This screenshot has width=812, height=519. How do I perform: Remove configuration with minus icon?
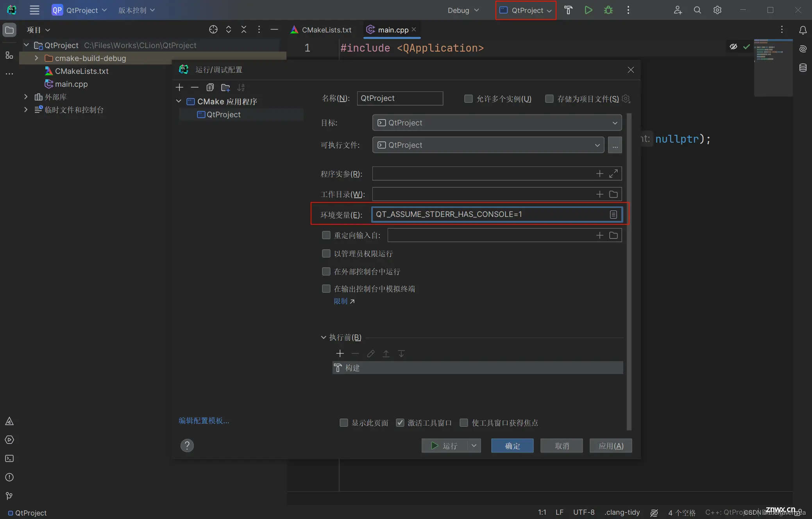tap(195, 87)
